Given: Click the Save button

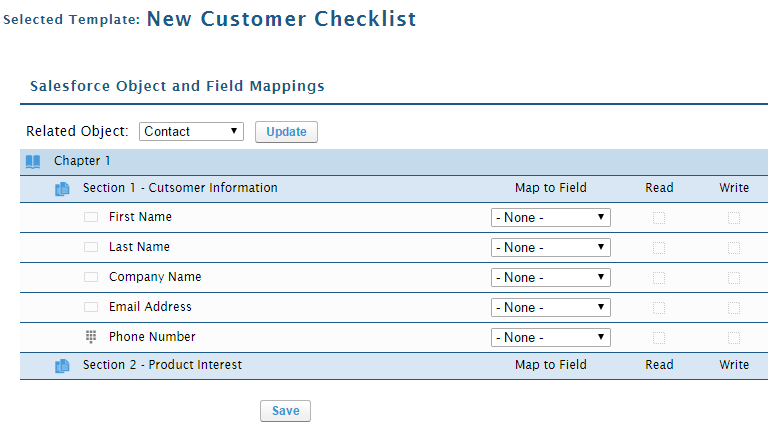Looking at the screenshot, I should (x=285, y=411).
